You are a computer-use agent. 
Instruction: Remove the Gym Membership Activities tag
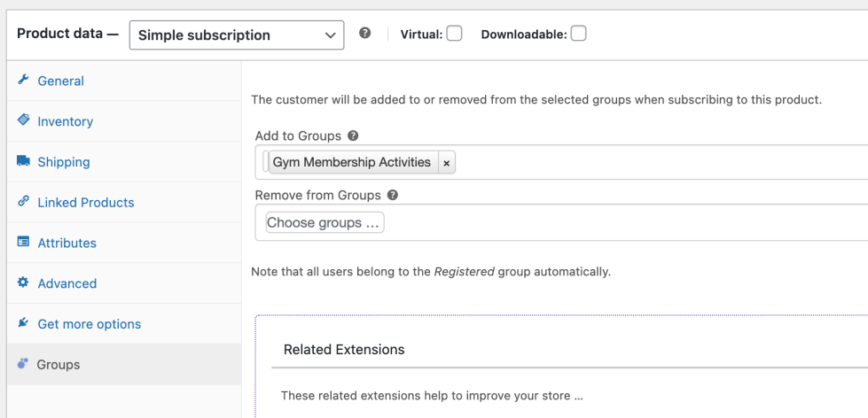pos(447,163)
